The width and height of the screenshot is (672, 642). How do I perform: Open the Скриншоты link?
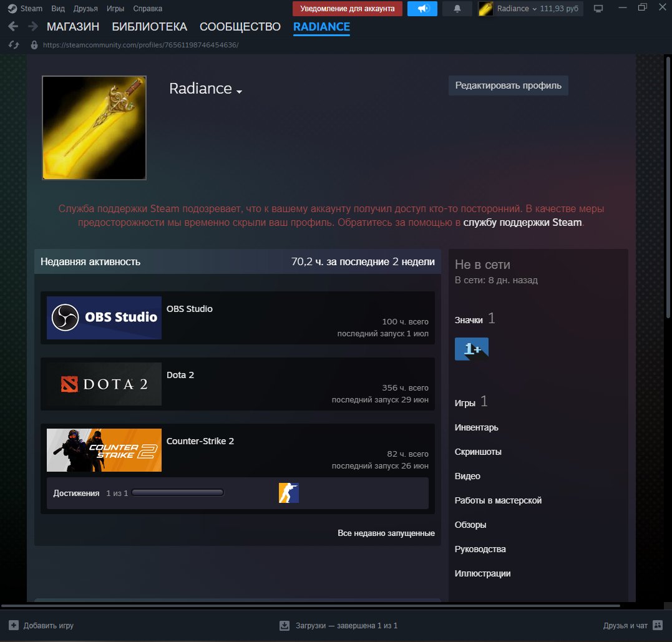point(478,452)
